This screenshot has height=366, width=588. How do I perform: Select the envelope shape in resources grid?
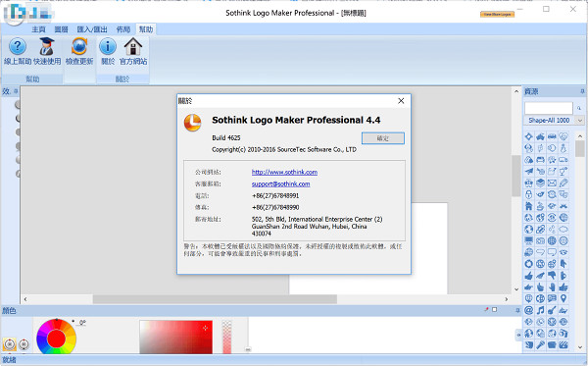(x=552, y=183)
